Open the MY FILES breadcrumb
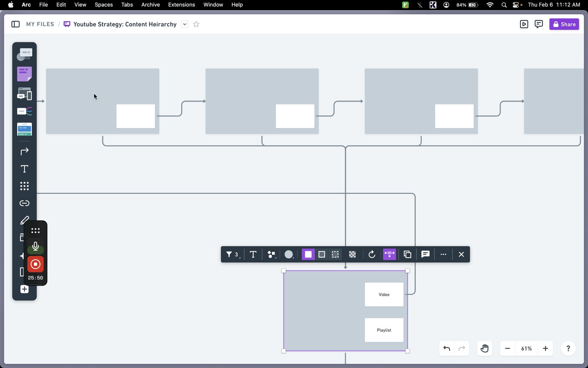The height and width of the screenshot is (368, 588). (x=40, y=24)
